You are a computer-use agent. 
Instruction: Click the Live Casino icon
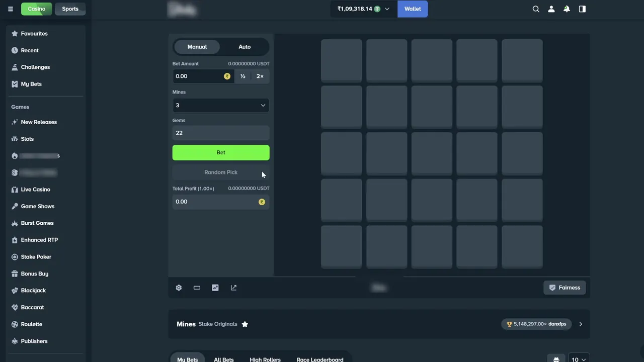[x=15, y=190]
